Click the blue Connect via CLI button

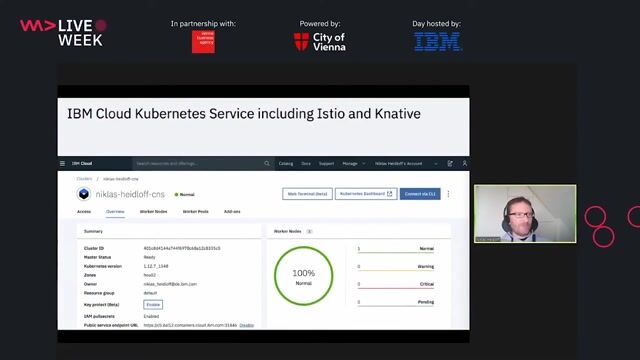click(x=420, y=194)
